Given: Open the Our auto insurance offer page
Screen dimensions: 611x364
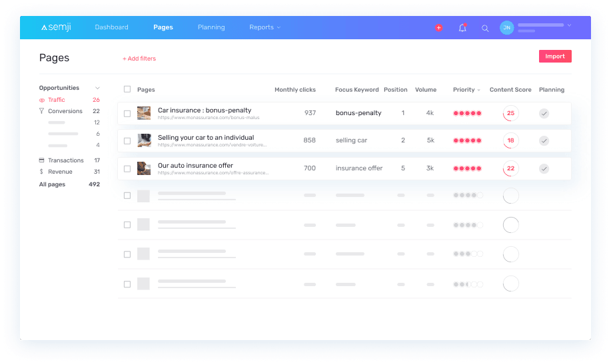Looking at the screenshot, I should click(x=195, y=166).
